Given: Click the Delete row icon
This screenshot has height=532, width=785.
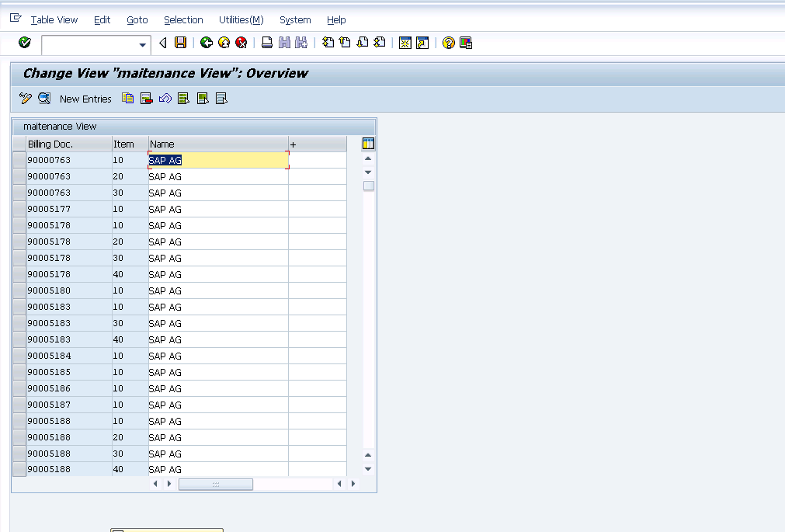Looking at the screenshot, I should coord(146,98).
